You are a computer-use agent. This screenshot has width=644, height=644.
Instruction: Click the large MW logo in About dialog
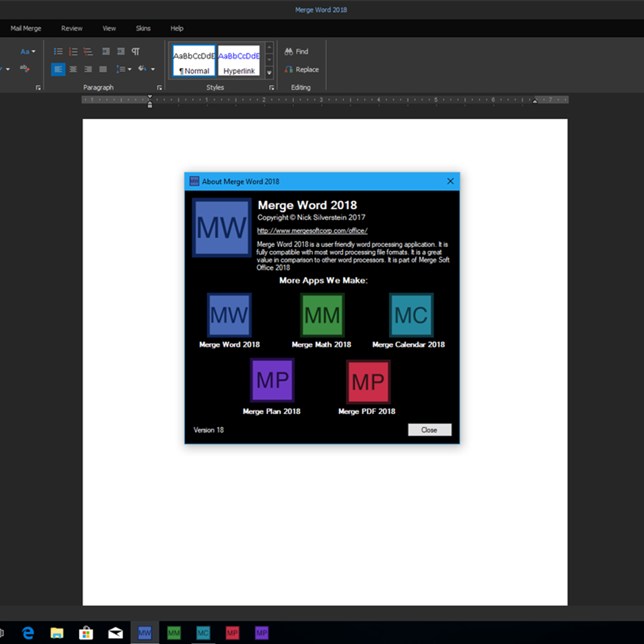pos(222,227)
